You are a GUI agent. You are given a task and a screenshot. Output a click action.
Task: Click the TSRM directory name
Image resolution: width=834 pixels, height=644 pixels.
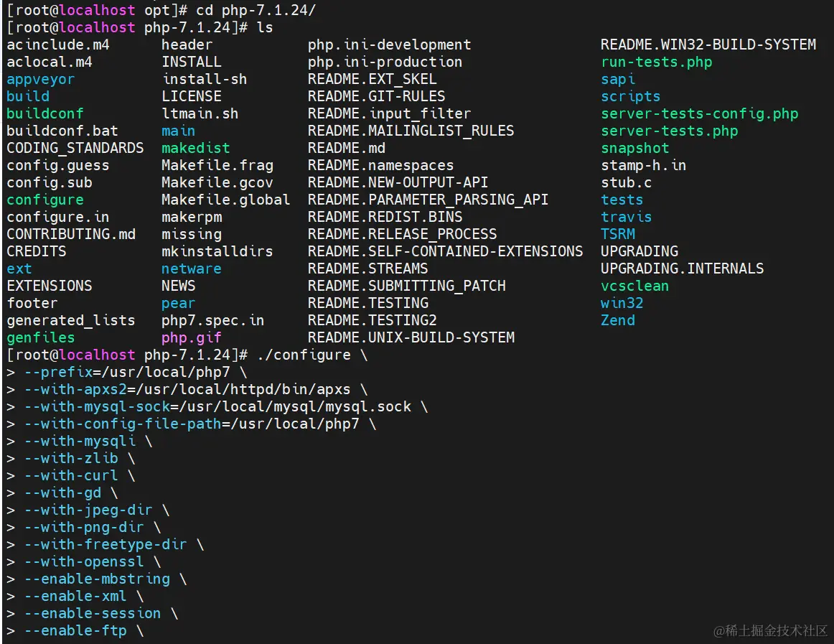coord(618,234)
